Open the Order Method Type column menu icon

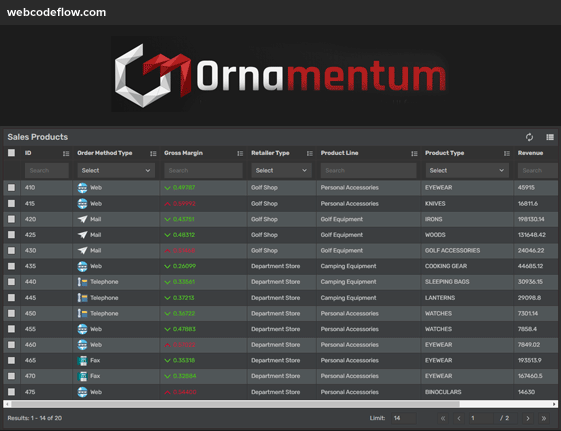(153, 153)
